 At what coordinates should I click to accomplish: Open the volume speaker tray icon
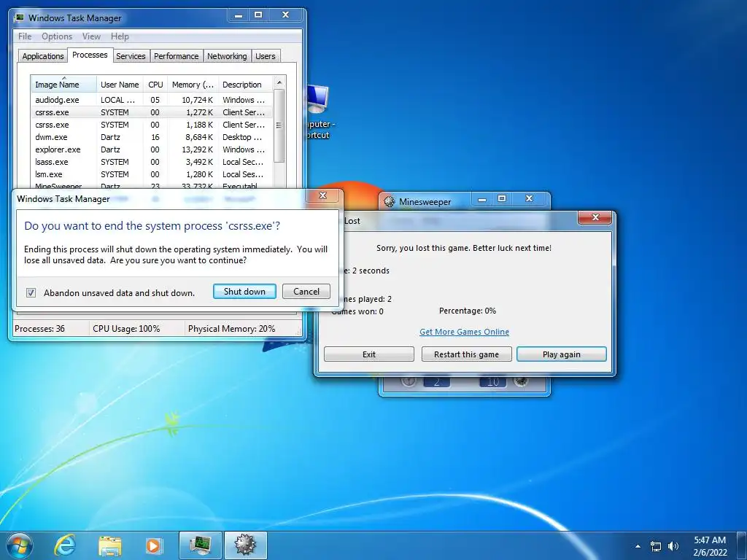[x=673, y=546]
